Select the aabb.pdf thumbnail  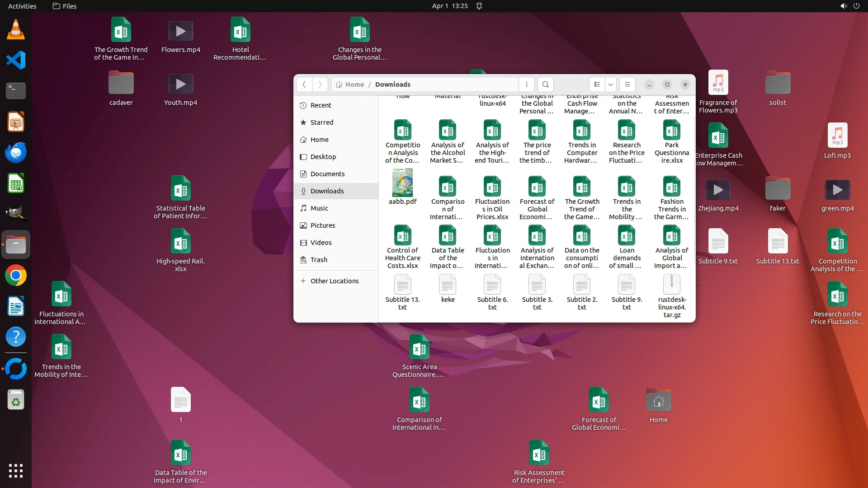coord(402,183)
